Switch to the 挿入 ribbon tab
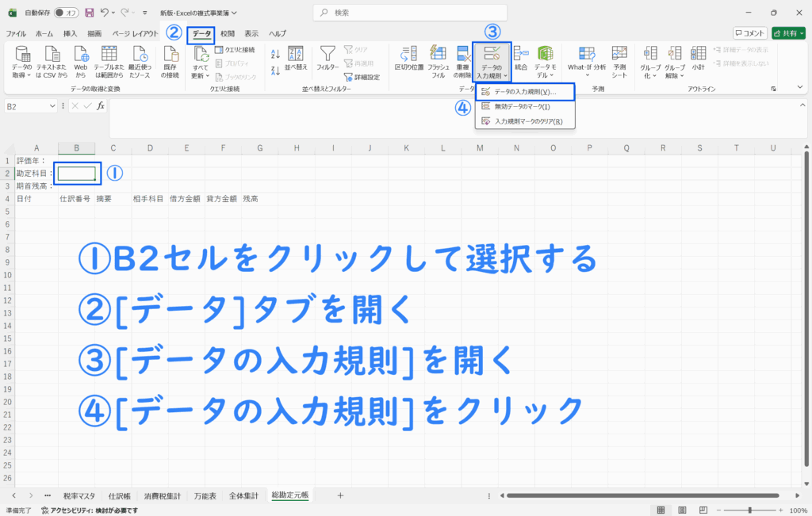This screenshot has height=516, width=812. tap(71, 34)
